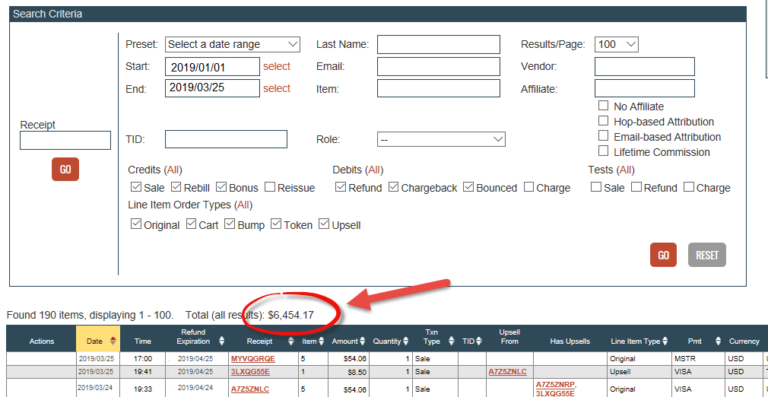Uncheck the Cart order type
The height and width of the screenshot is (397, 768).
(x=191, y=224)
